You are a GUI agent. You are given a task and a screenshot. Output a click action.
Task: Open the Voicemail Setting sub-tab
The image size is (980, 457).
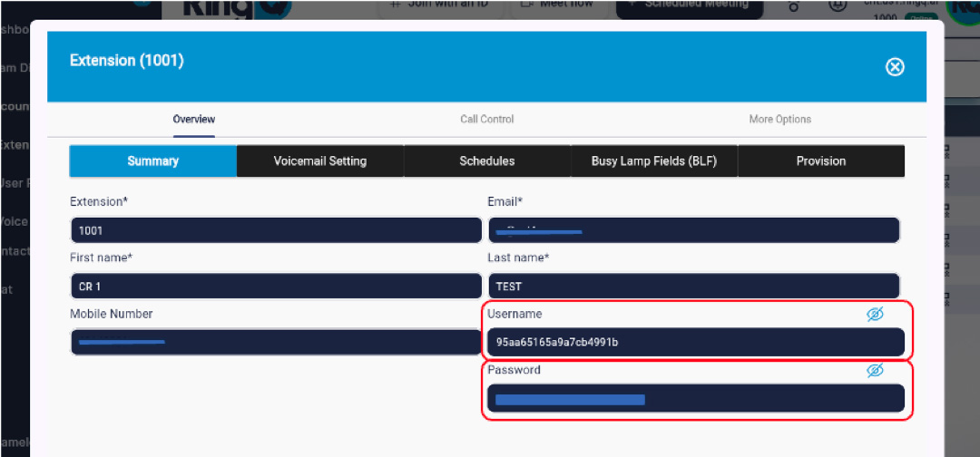320,161
